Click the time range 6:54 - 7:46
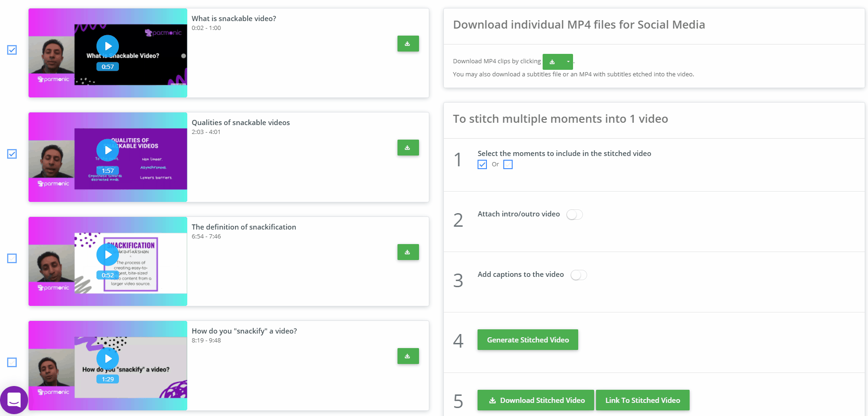This screenshot has width=868, height=416. (206, 237)
